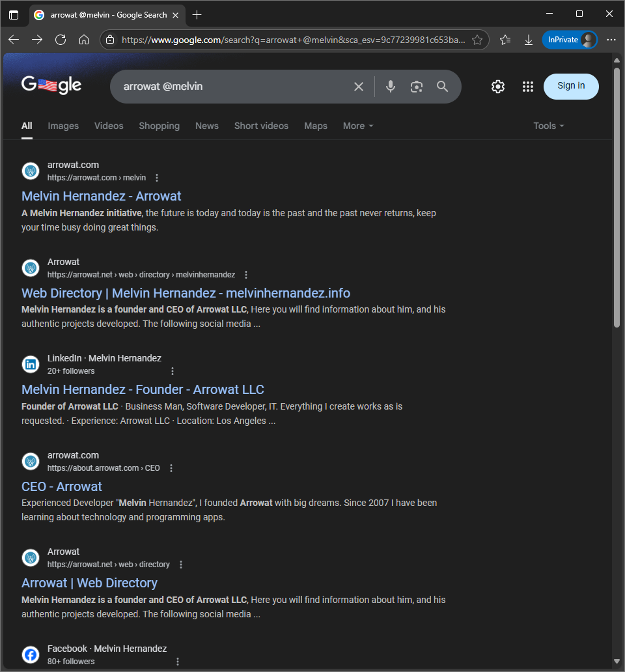Open browser downloads icon
The image size is (625, 672).
529,40
